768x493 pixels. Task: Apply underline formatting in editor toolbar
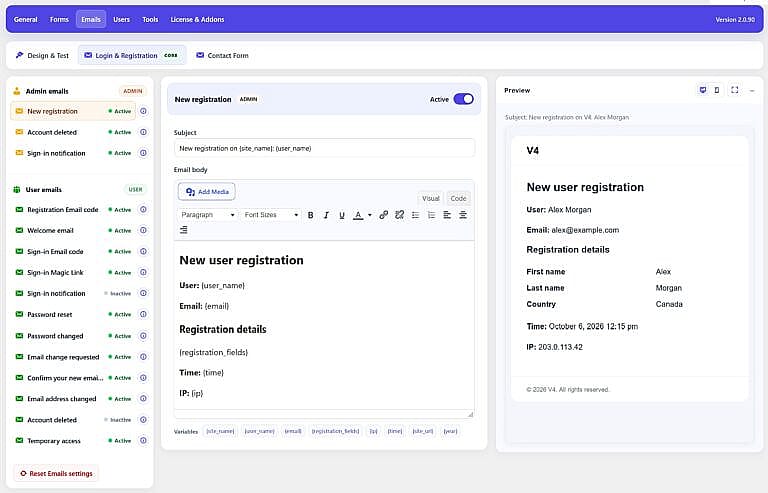(342, 215)
